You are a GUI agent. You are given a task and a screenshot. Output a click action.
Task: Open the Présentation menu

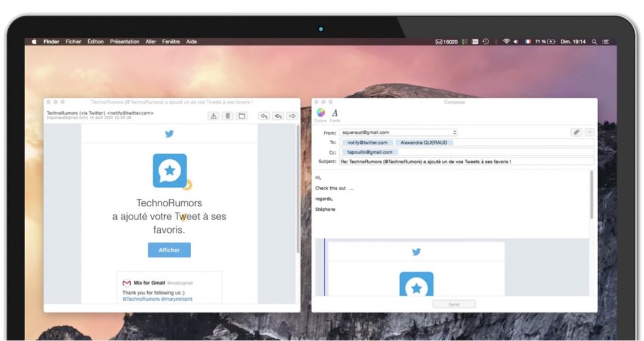(125, 42)
